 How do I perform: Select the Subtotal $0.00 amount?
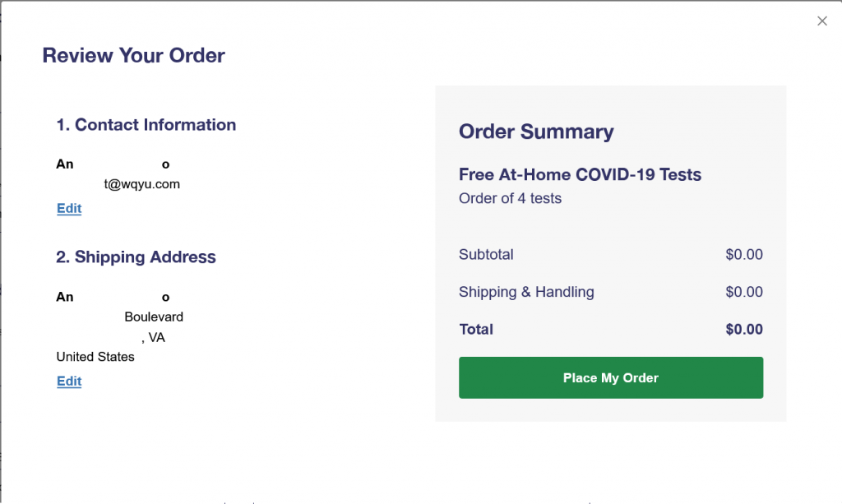click(x=743, y=254)
